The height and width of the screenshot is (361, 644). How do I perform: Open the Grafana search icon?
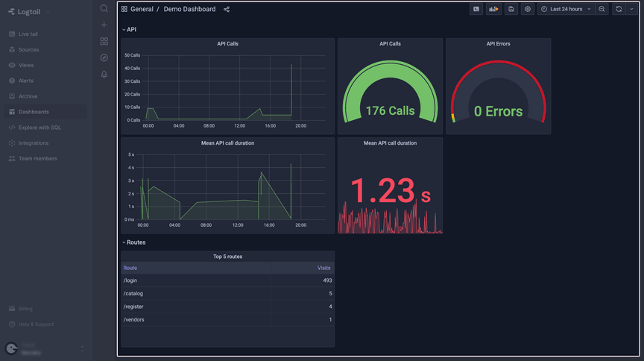104,9
